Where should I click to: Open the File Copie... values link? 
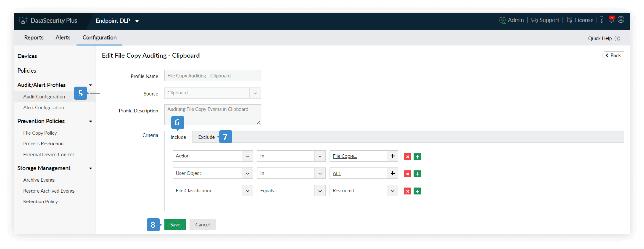coord(345,156)
